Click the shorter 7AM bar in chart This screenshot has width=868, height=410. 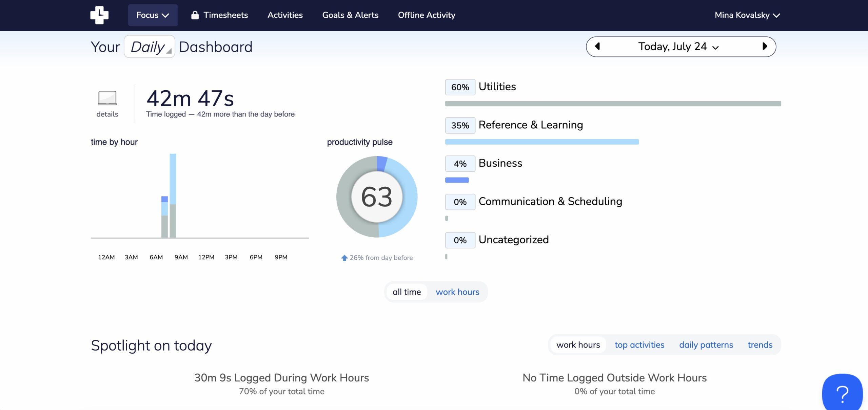[164, 217]
